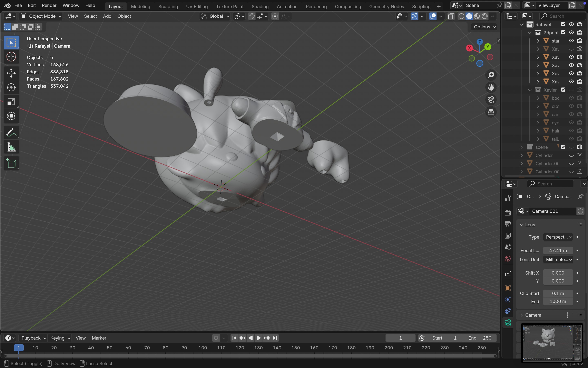Click the Focal Length 47.41 field
This screenshot has height=368, width=588.
(558, 250)
